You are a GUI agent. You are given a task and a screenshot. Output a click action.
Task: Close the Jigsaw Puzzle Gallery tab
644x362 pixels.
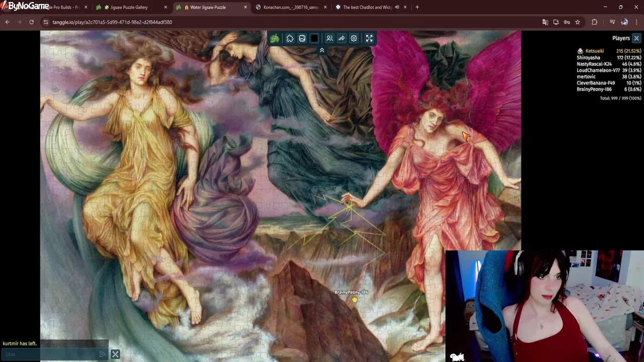tap(166, 7)
